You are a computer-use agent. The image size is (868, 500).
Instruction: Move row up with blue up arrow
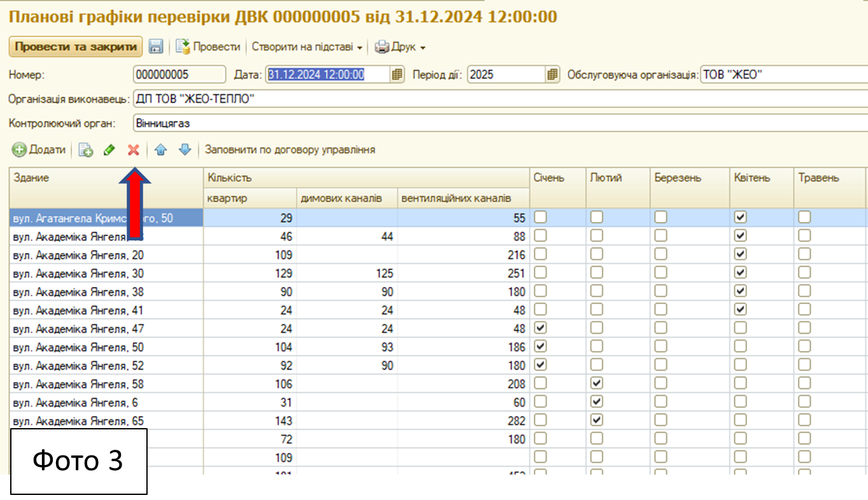coord(160,150)
